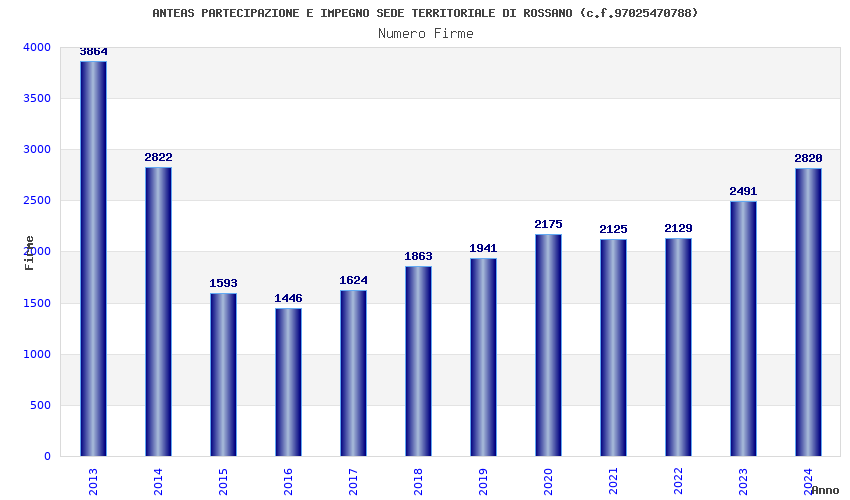Click the 2017 bar in the chart
The image size is (850, 500).
[x=353, y=373]
